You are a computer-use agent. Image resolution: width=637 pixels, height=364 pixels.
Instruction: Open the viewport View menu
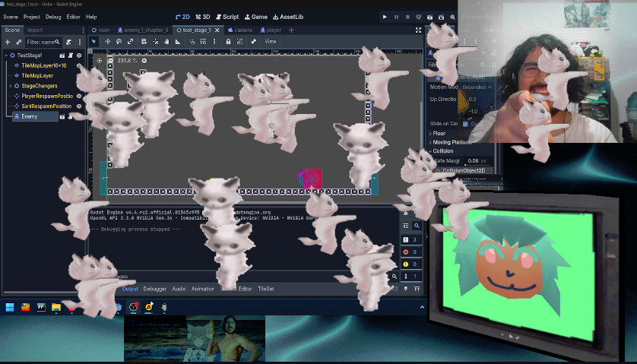tap(270, 42)
